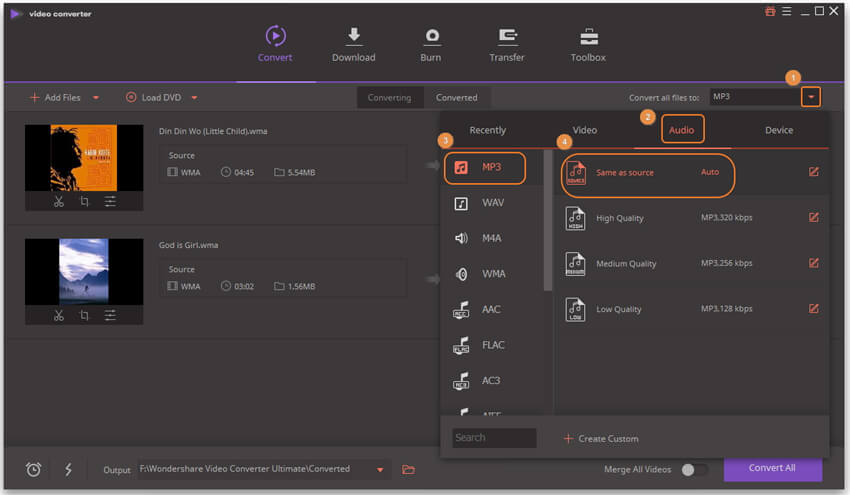The width and height of the screenshot is (850, 495).
Task: Select the AAC format
Action: (492, 310)
